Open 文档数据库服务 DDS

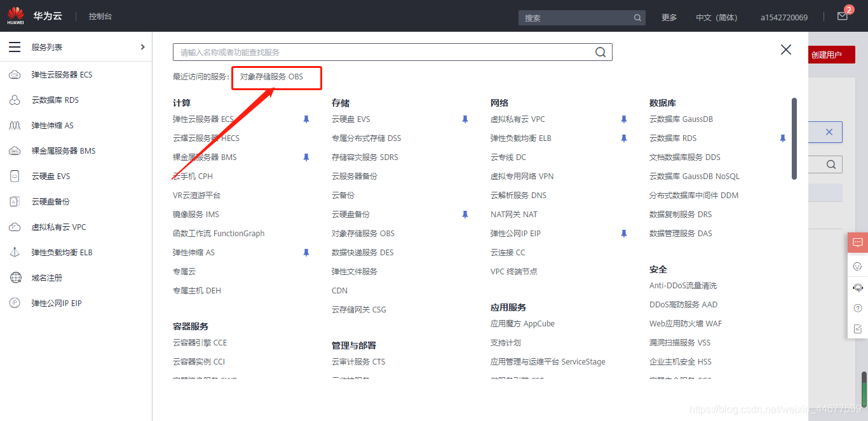pyautogui.click(x=685, y=157)
